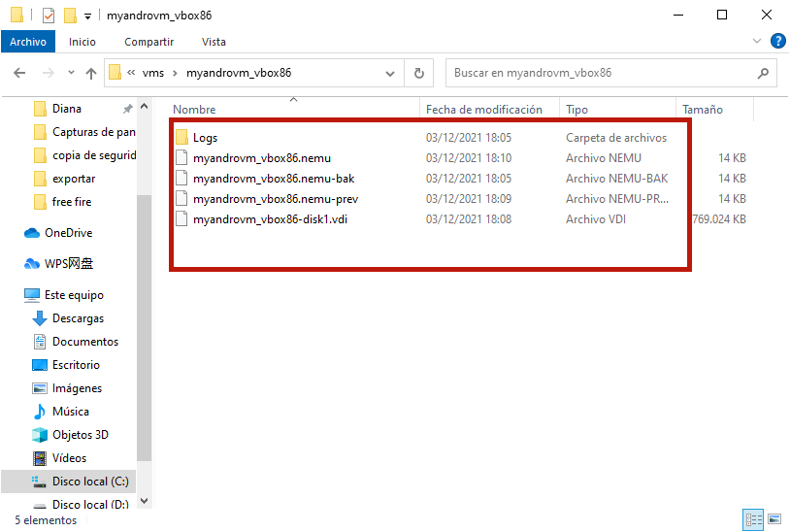Select the Logs folder icon
The height and width of the screenshot is (532, 790).
click(181, 138)
